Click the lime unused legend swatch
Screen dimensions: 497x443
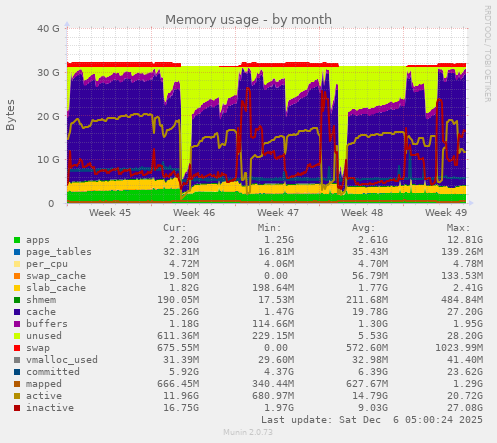(x=17, y=336)
